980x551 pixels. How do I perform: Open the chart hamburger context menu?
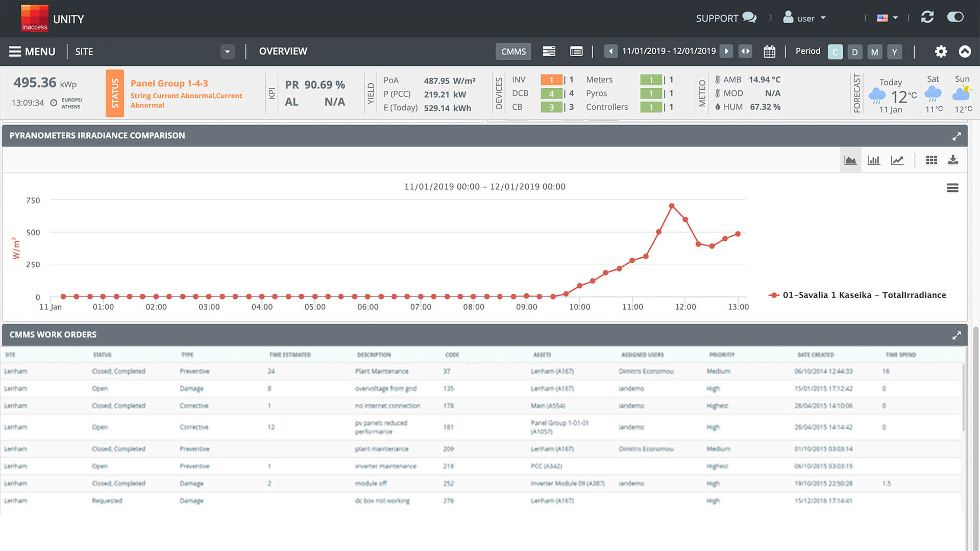[x=952, y=188]
